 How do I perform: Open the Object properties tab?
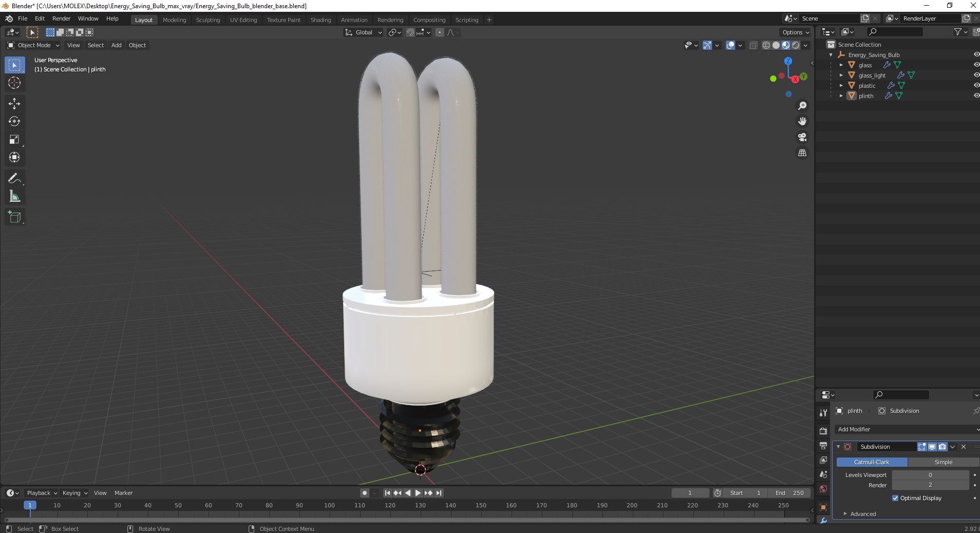click(823, 507)
